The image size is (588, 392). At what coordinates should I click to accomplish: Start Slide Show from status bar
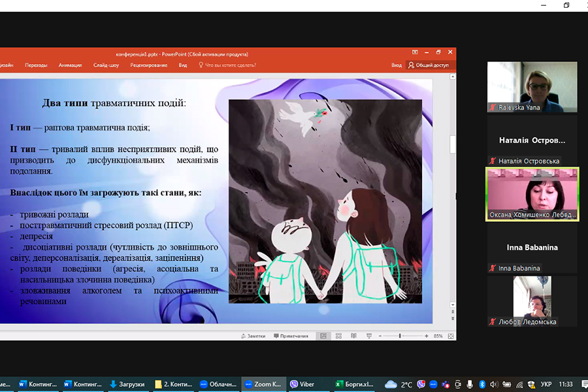[368, 336]
